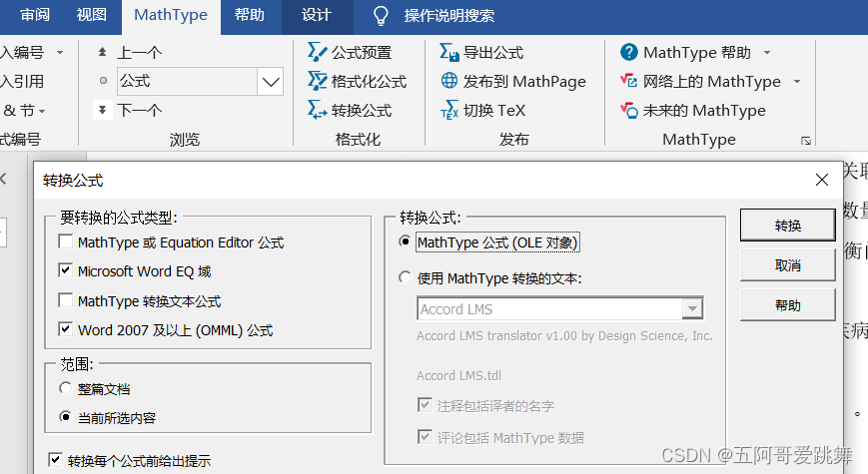Expand the 公式 browse dropdown

pyautogui.click(x=270, y=82)
